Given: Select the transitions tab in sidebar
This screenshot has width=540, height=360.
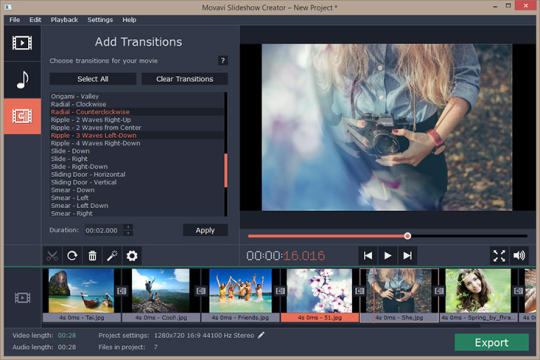Looking at the screenshot, I should pos(22,116).
